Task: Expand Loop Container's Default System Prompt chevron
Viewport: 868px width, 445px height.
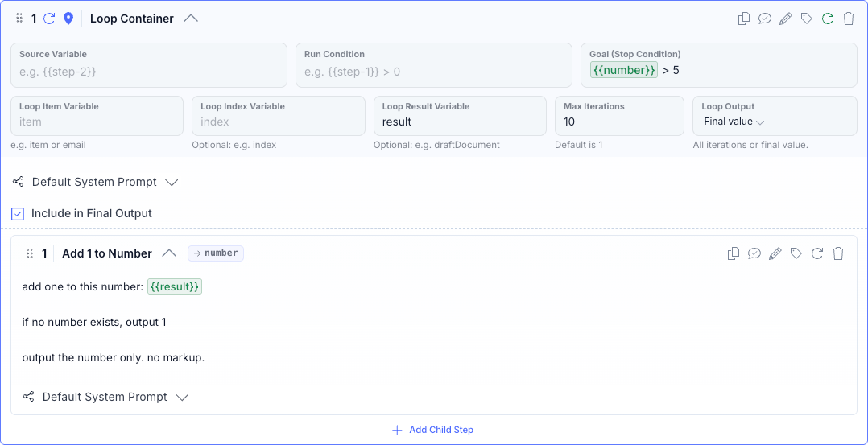Action: [172, 182]
